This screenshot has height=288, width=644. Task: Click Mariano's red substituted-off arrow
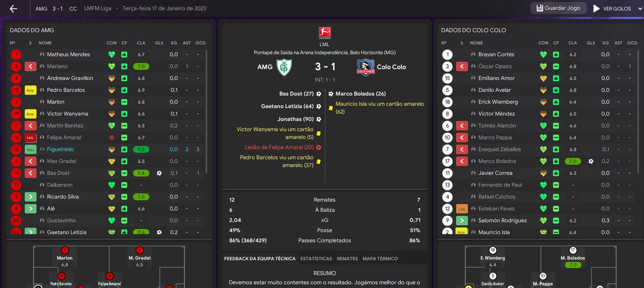click(x=30, y=66)
